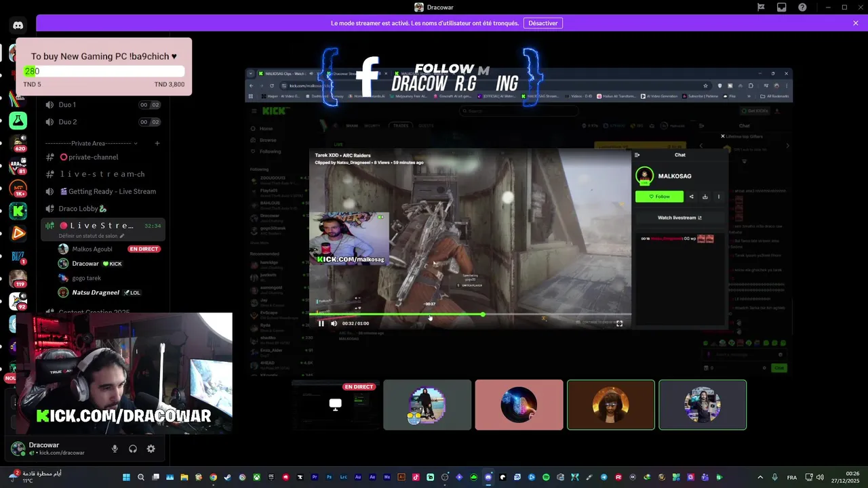Screen dimensions: 868x488
Task: Open the private-channel text channel
Action: 103,157
